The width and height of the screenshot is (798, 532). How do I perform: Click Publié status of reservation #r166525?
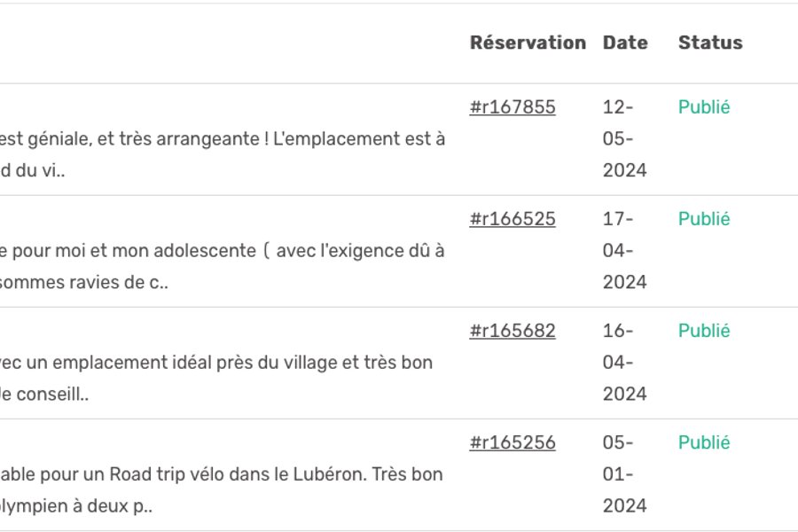[x=704, y=219]
